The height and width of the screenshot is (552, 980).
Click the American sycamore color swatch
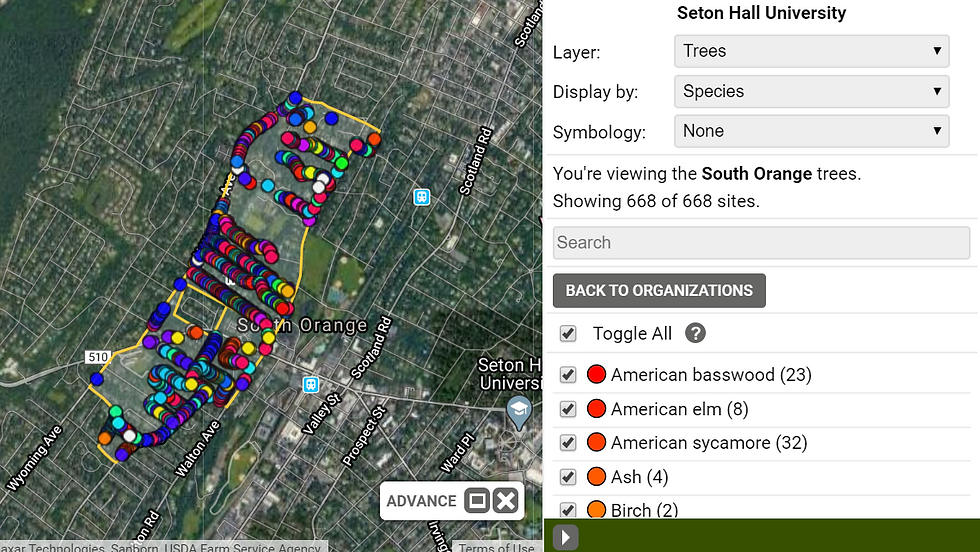(597, 443)
